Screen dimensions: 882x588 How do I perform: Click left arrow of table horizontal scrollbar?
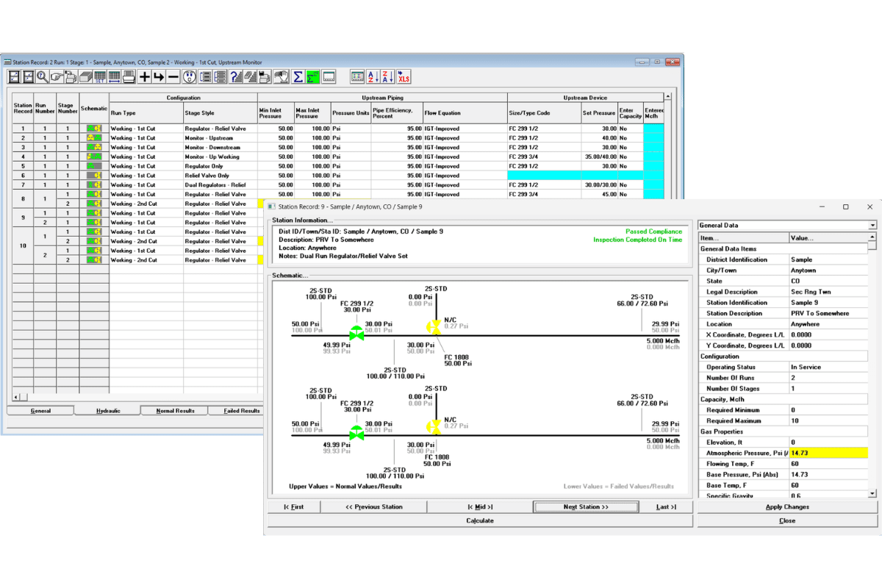16,397
